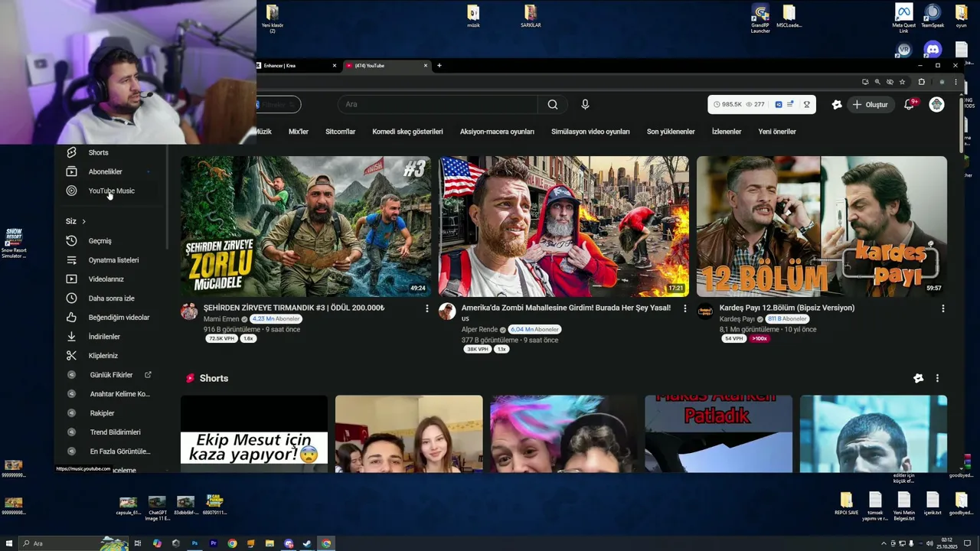The image size is (980, 551).
Task: Select the İzlenenler chip
Action: 727,132
